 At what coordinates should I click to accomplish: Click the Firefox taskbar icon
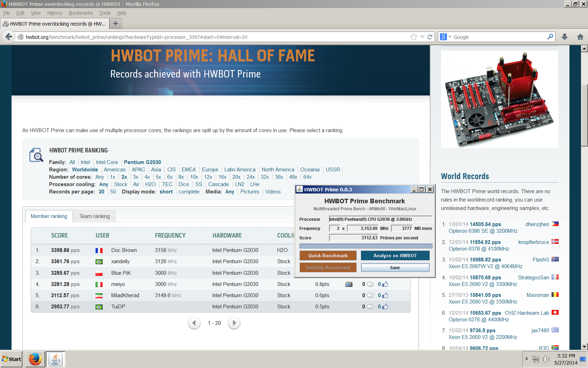pos(35,359)
